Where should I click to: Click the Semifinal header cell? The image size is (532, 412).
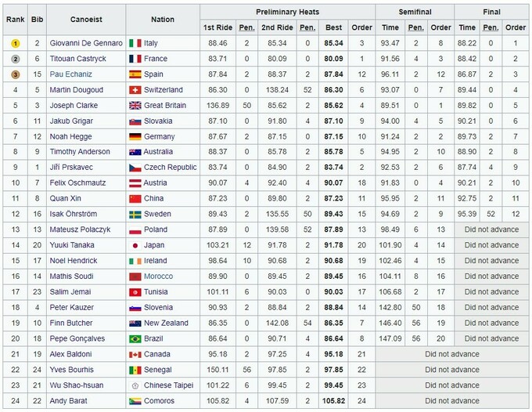[414, 12]
